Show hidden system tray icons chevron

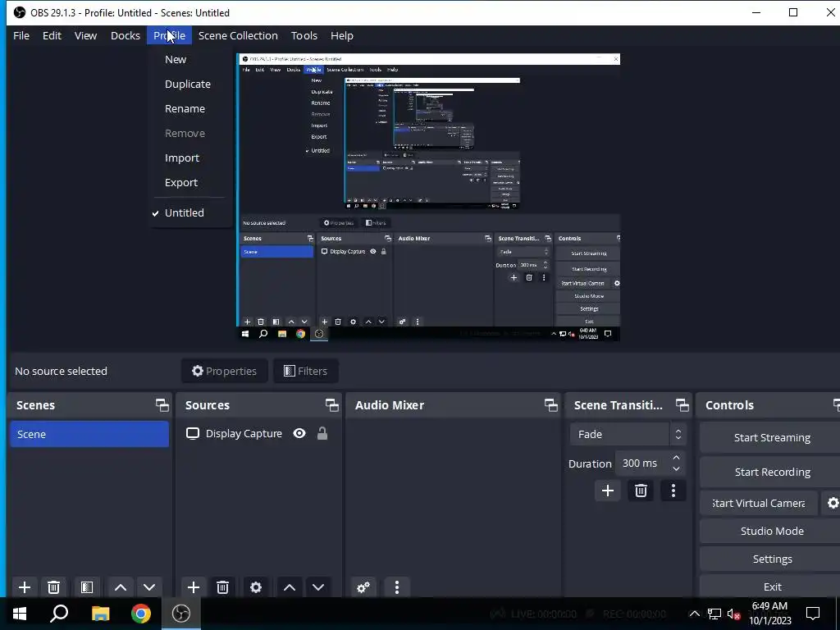(694, 614)
